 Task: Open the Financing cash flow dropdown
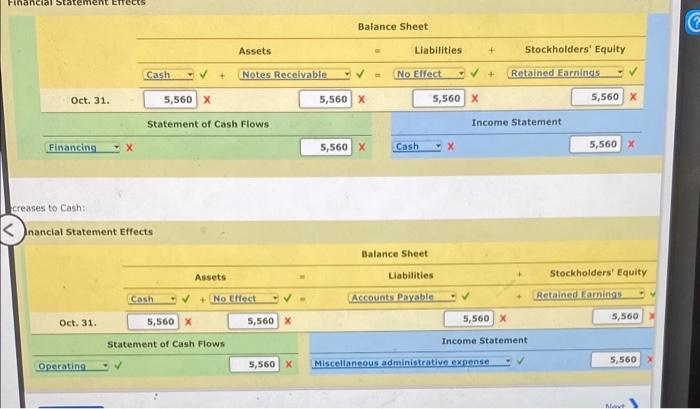pos(83,147)
